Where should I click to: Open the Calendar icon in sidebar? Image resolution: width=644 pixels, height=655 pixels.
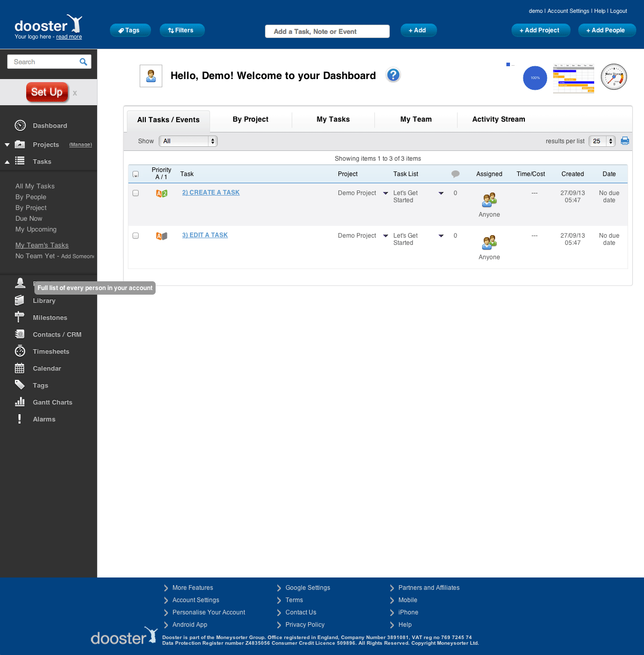(20, 368)
